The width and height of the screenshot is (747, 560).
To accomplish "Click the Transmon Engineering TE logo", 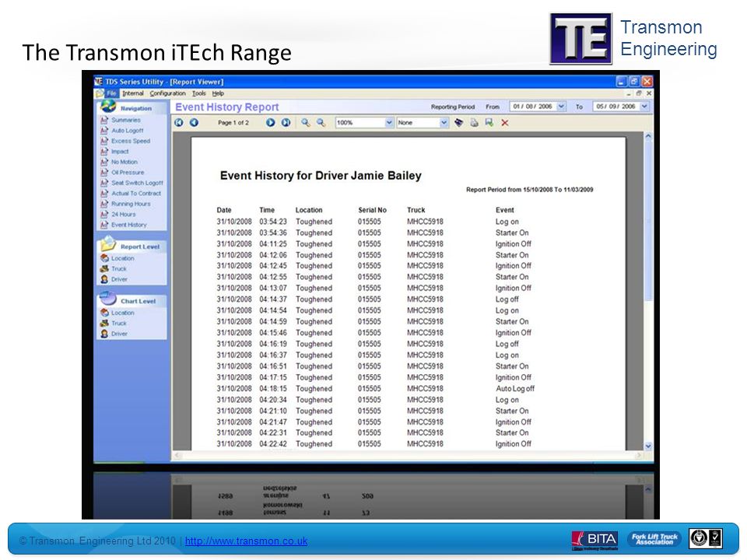I will point(580,38).
